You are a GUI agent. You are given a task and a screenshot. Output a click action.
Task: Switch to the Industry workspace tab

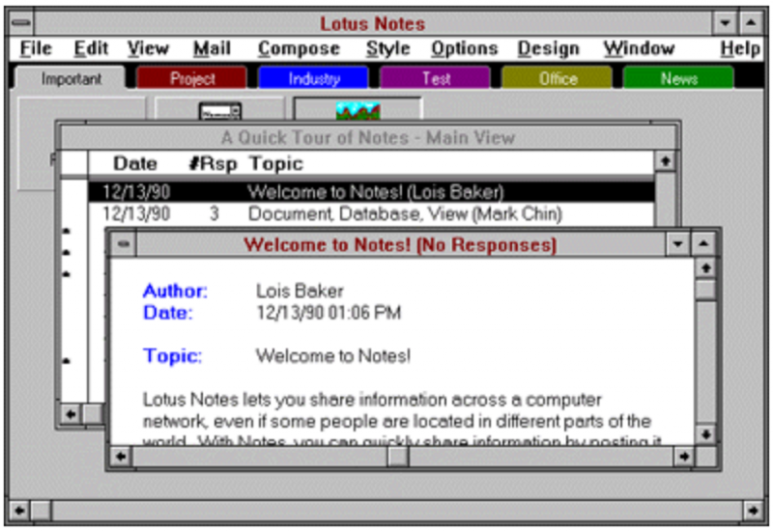[x=313, y=78]
